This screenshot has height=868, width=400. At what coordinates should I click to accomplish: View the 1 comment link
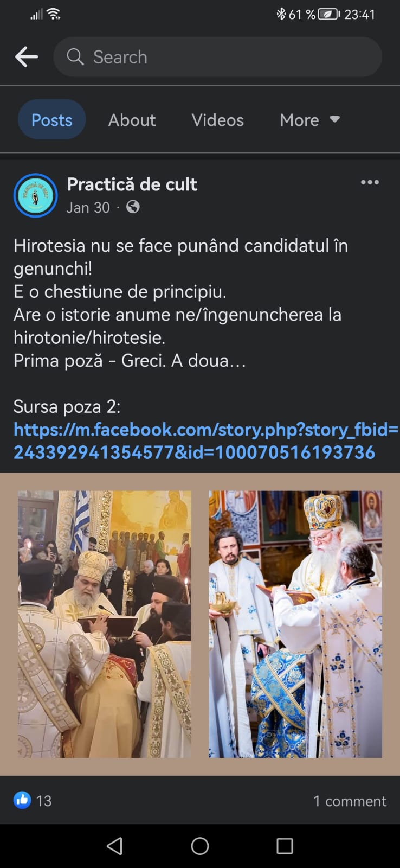(350, 801)
